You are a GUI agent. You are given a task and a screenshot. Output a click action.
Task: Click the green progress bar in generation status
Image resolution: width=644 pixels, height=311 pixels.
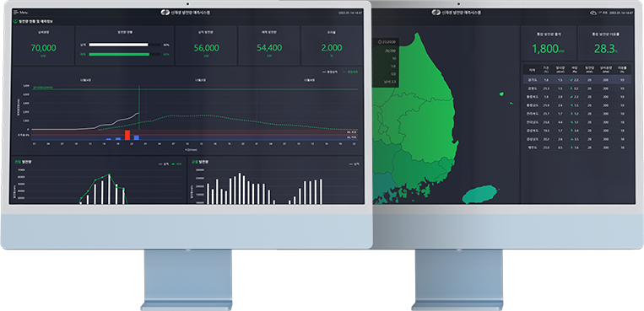coord(120,54)
